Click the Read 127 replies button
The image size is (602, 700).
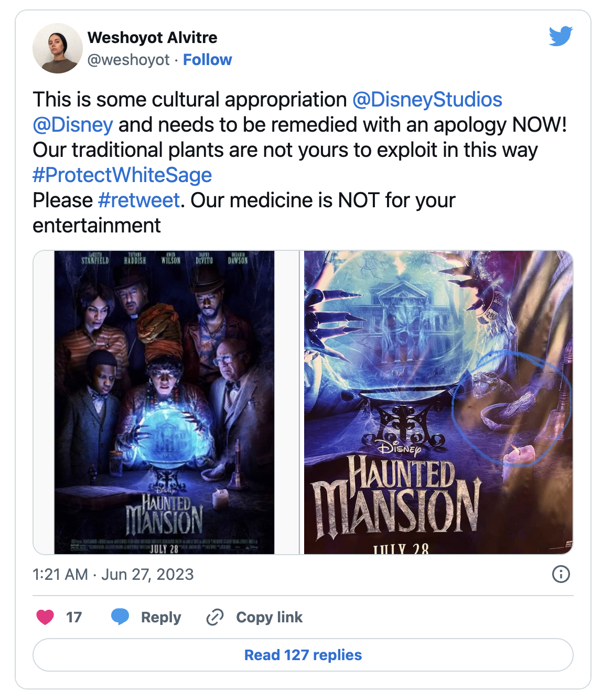pos(303,655)
